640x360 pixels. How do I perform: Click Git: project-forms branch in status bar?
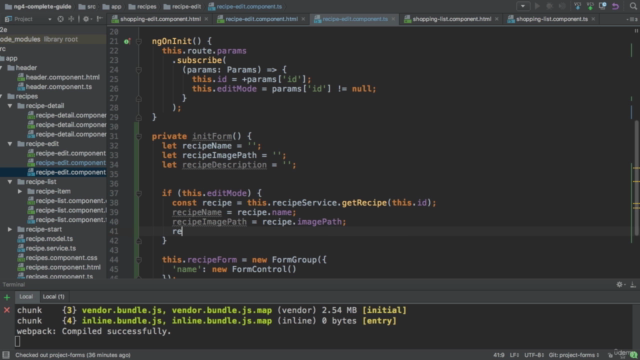coord(573,355)
